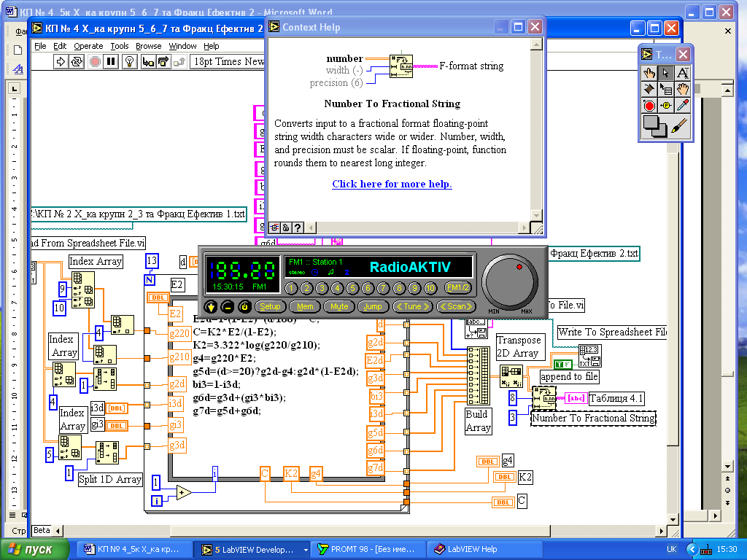Click the radio volume knob
This screenshot has height=560, width=747.
[x=510, y=282]
